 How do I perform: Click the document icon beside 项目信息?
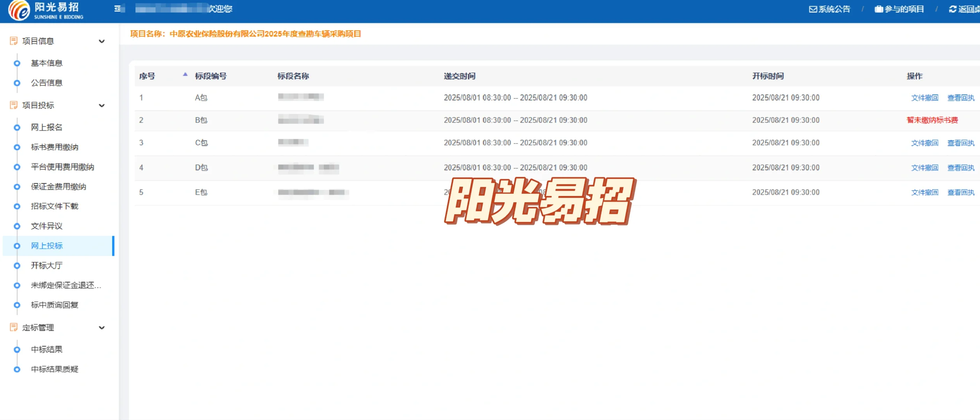pos(14,40)
